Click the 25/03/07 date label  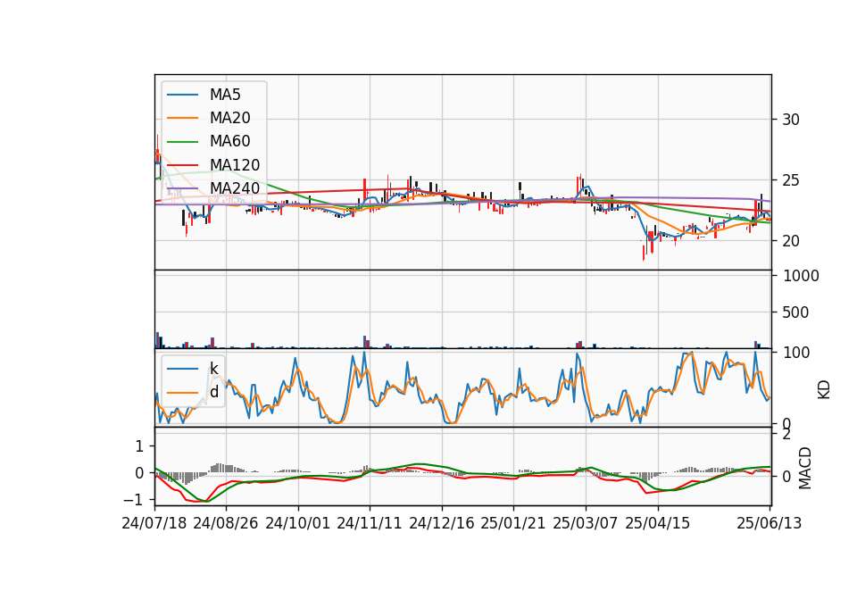(586, 523)
